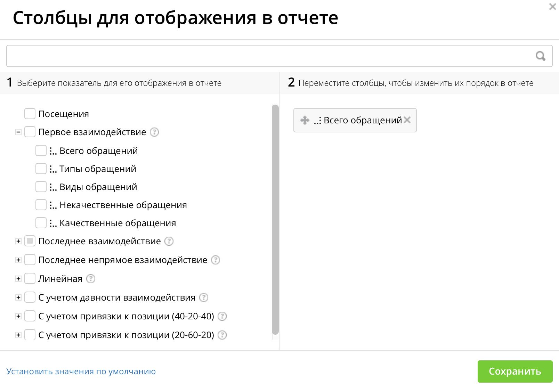Click the metrics list scrollbar

[x=275, y=220]
